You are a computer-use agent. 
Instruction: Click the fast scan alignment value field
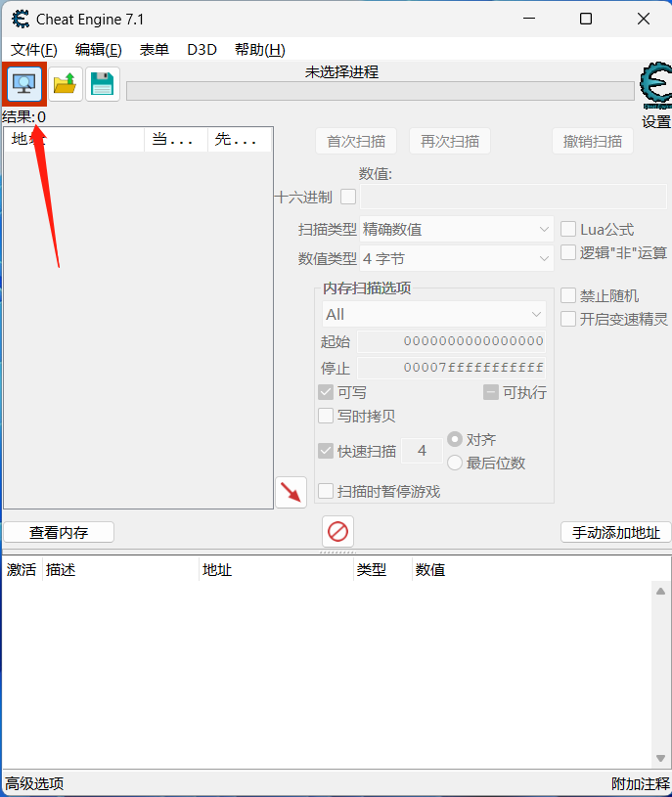422,451
